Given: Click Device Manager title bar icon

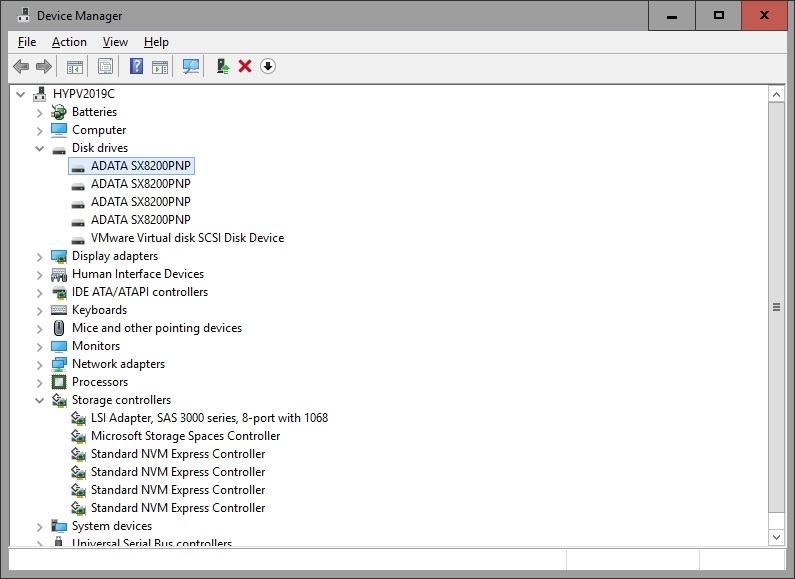Looking at the screenshot, I should point(23,15).
